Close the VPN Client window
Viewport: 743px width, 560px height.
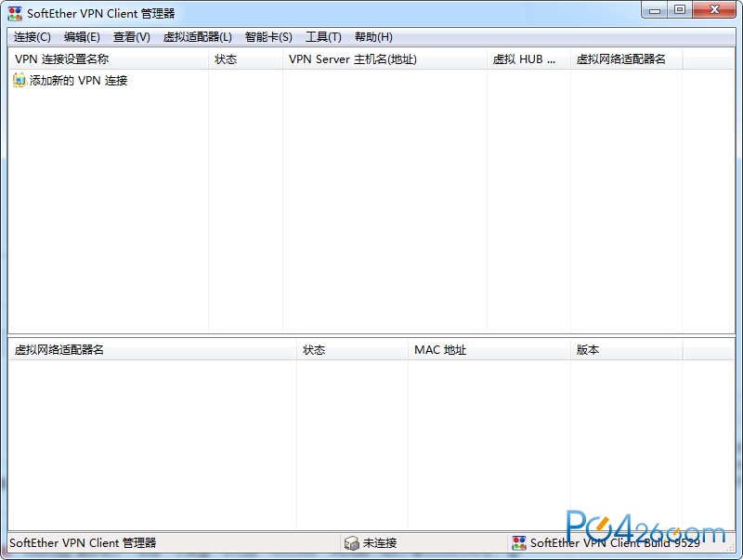pos(714,10)
